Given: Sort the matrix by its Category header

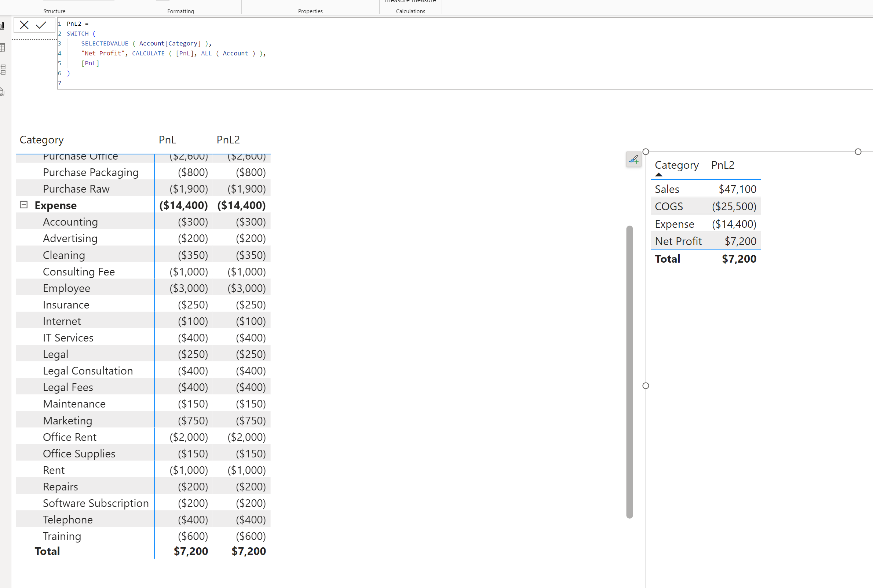Looking at the screenshot, I should point(41,140).
